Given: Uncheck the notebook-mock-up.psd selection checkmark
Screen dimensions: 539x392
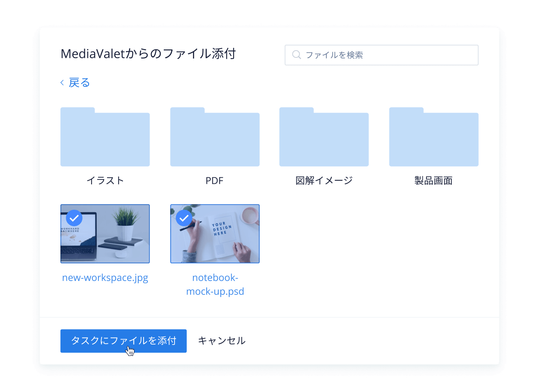Looking at the screenshot, I should (184, 218).
